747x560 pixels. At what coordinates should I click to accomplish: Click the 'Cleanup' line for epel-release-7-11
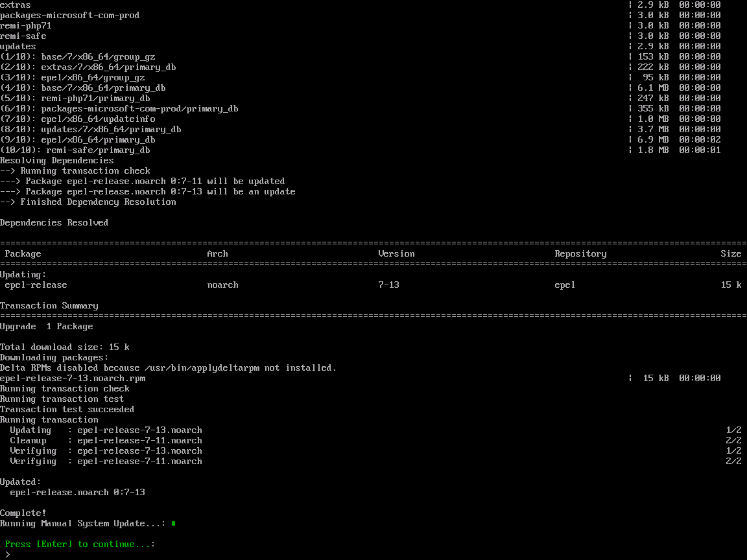(106, 441)
